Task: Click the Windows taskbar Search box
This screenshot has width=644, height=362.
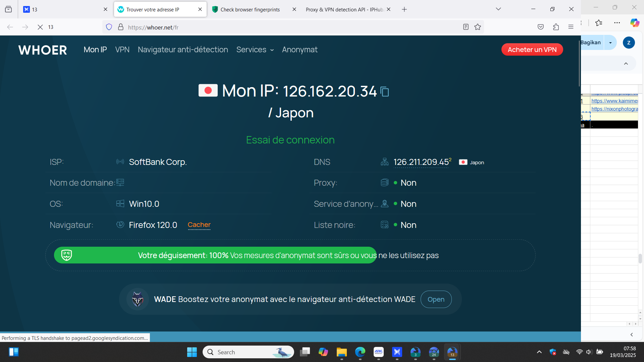Action: [x=248, y=352]
